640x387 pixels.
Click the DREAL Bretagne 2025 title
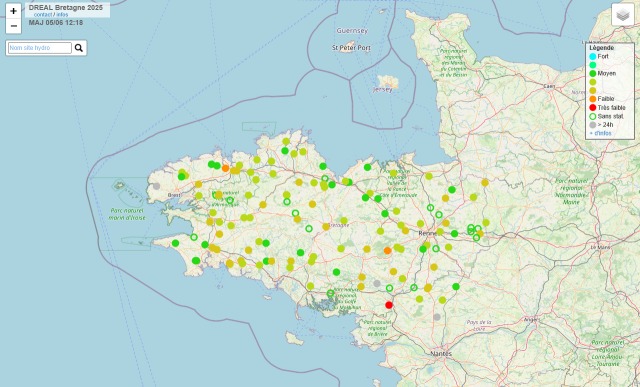pyautogui.click(x=66, y=8)
